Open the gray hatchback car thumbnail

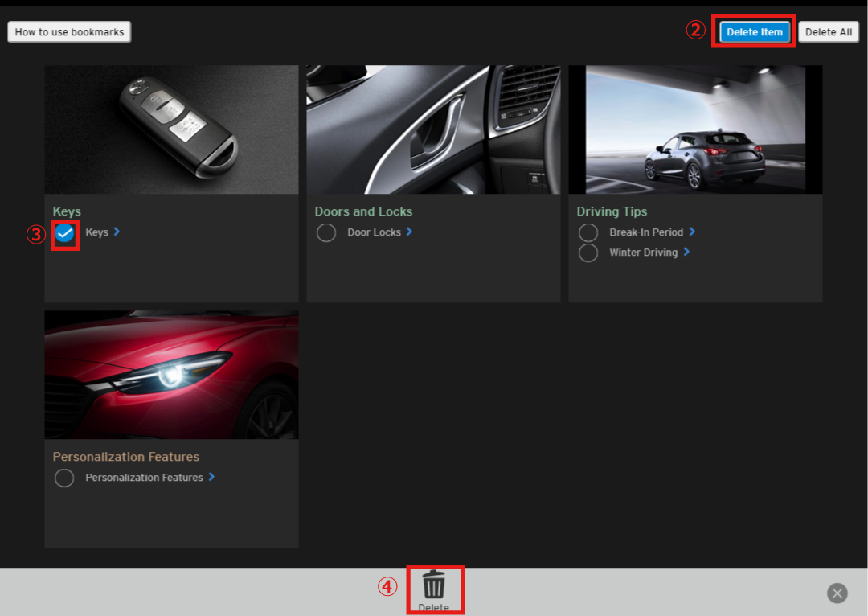point(695,129)
